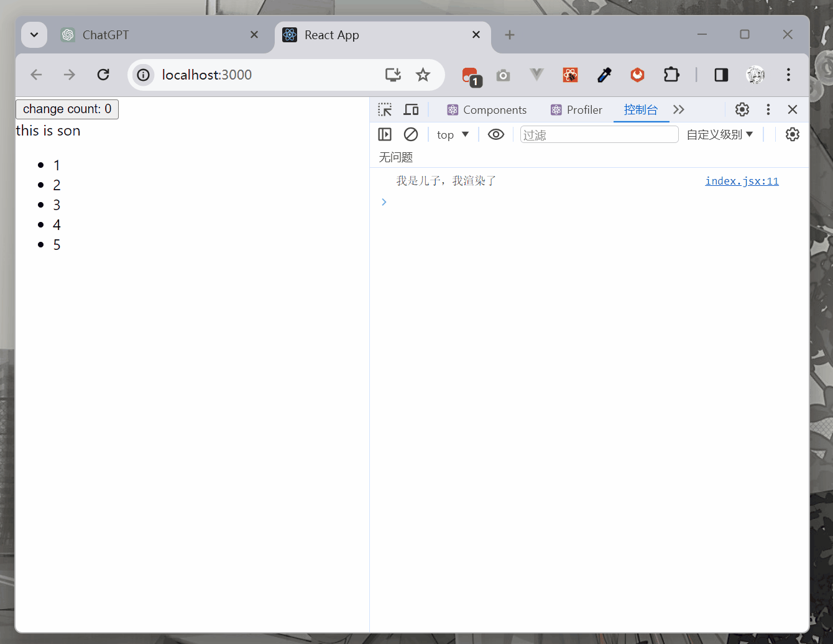Open the 自定义级别 log level dropdown
This screenshot has height=644, width=833.
pyautogui.click(x=719, y=135)
